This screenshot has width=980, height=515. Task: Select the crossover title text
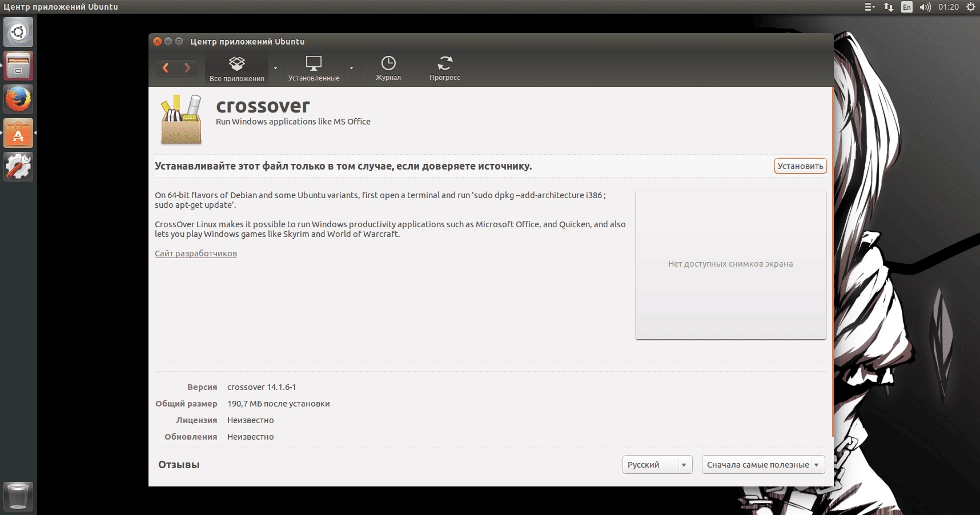point(263,106)
